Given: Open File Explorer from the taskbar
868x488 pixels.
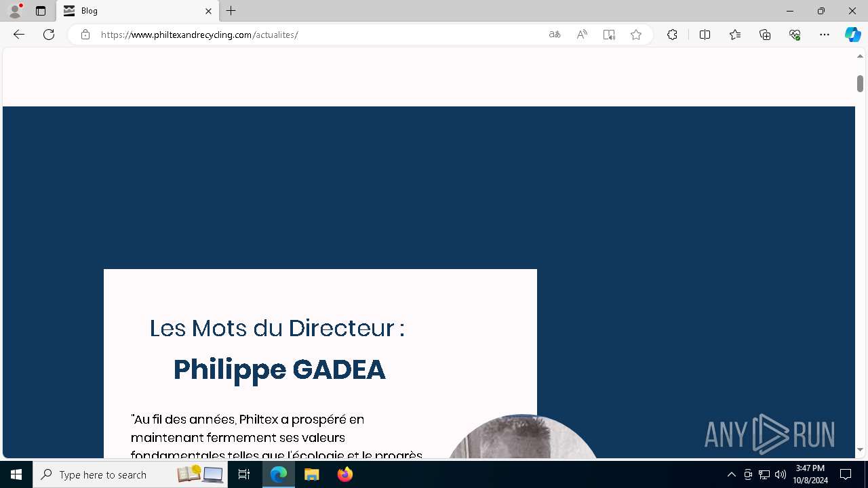Looking at the screenshot, I should (x=312, y=474).
